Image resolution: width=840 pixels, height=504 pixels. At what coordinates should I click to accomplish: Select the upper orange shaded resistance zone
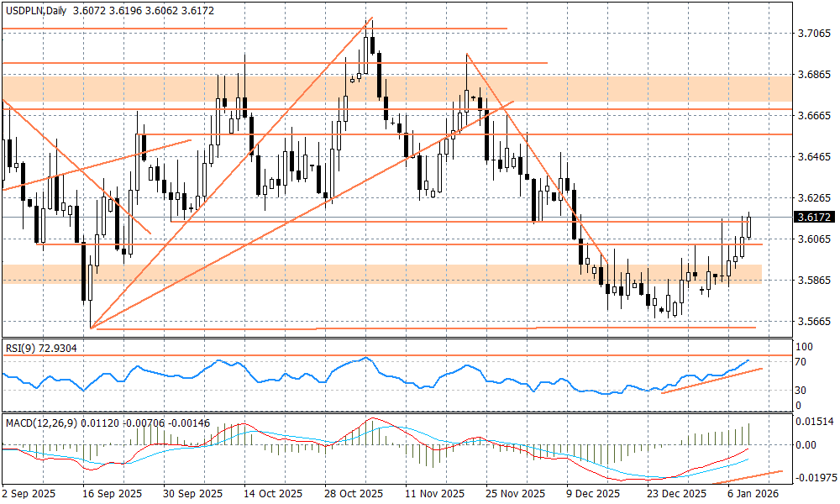pos(396,88)
